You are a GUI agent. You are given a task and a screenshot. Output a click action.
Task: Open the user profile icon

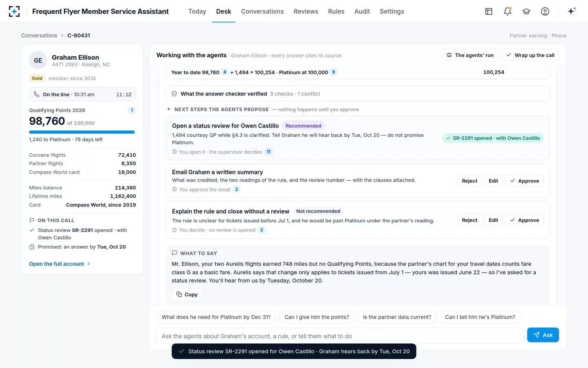(x=545, y=11)
